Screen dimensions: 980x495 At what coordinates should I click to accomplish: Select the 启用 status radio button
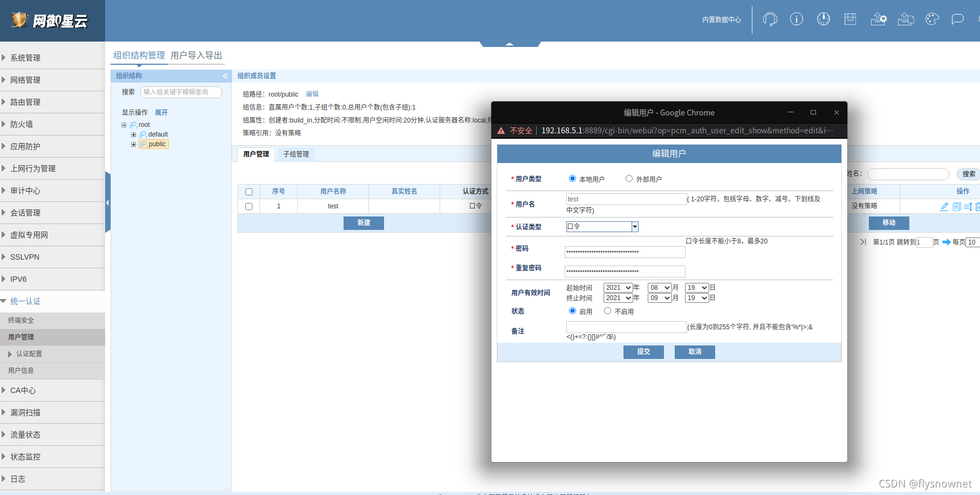click(x=572, y=311)
